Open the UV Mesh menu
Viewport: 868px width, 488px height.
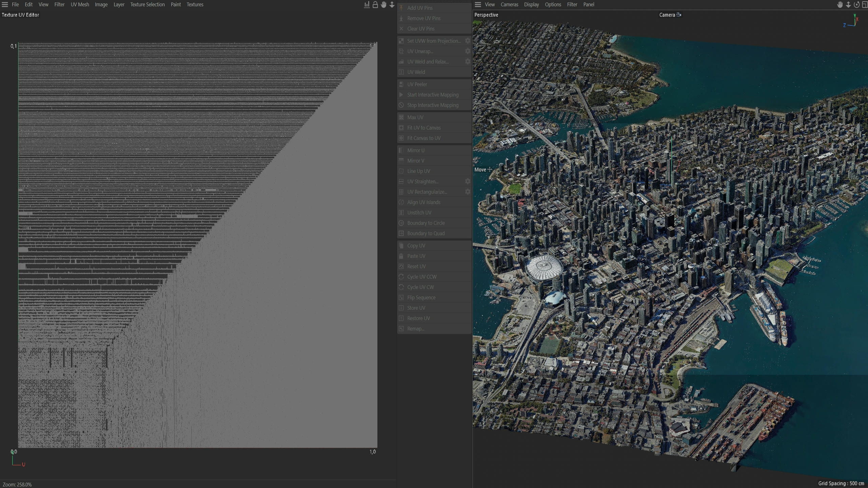[x=80, y=4]
